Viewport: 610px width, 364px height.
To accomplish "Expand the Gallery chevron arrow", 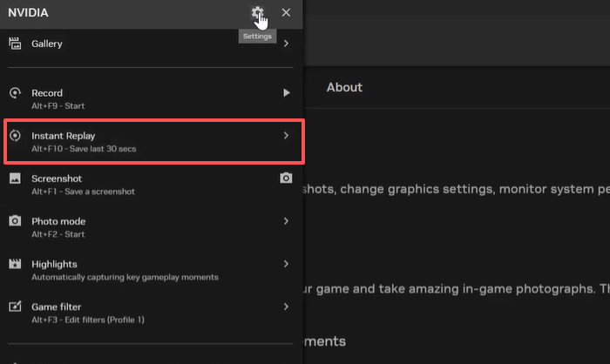I will pos(286,43).
